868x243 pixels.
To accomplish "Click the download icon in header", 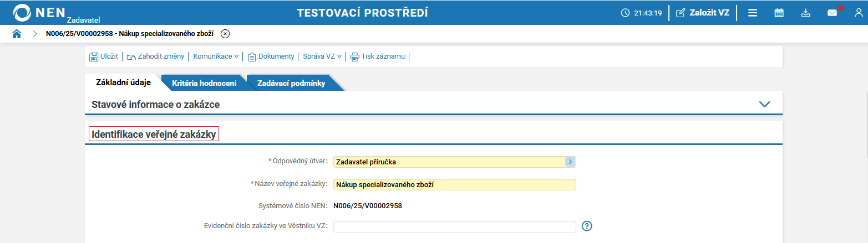I will [x=806, y=13].
